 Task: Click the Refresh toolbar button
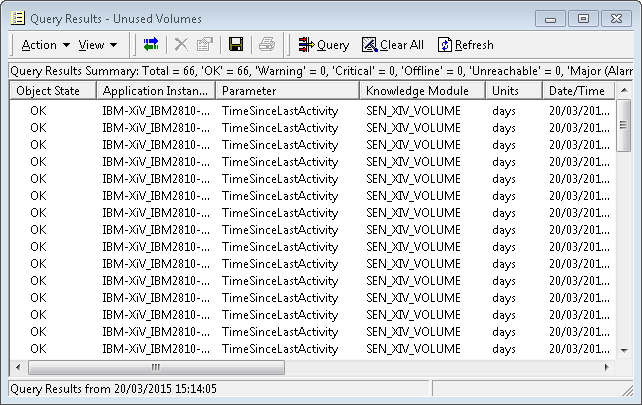(466, 45)
